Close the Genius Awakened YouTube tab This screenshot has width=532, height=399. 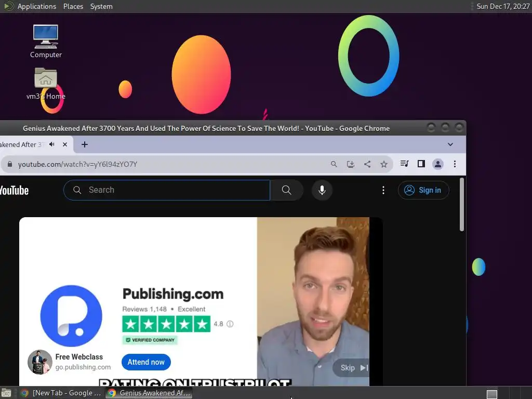coord(65,144)
